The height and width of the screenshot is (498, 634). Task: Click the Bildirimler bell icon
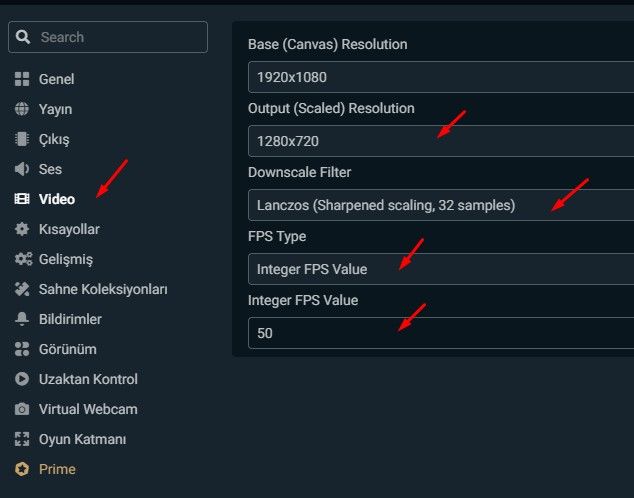pyautogui.click(x=22, y=319)
